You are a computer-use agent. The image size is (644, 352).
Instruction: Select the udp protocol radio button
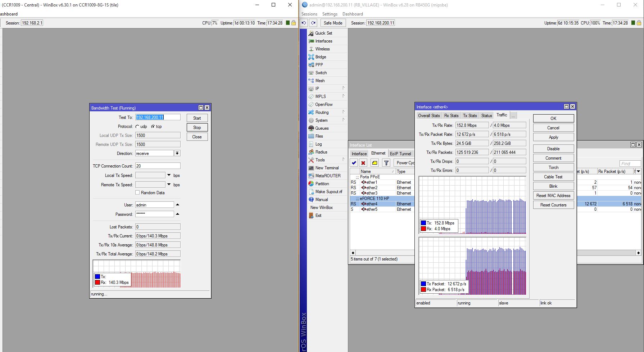137,126
